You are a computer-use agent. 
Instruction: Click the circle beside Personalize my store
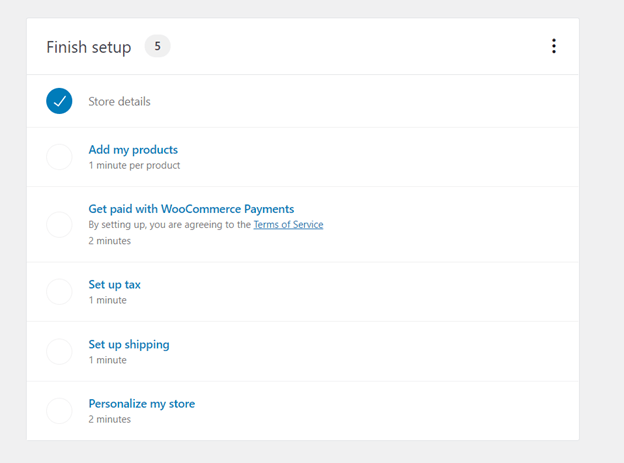click(x=59, y=411)
